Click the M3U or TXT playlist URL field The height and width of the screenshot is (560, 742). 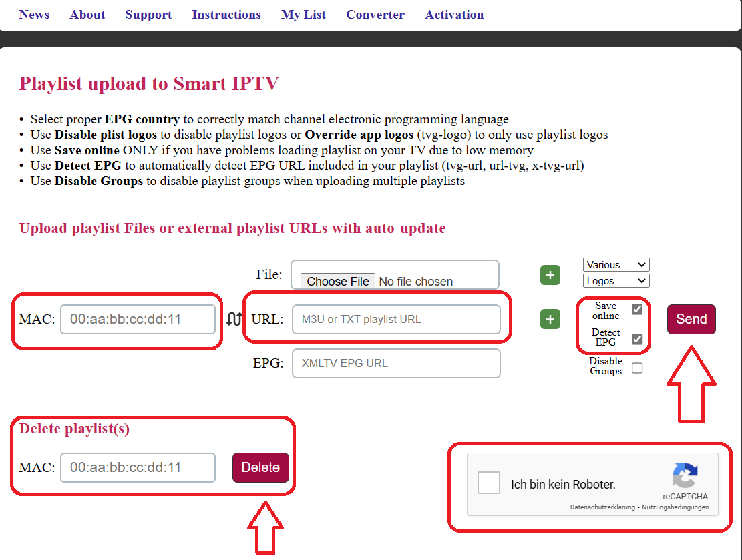click(396, 319)
